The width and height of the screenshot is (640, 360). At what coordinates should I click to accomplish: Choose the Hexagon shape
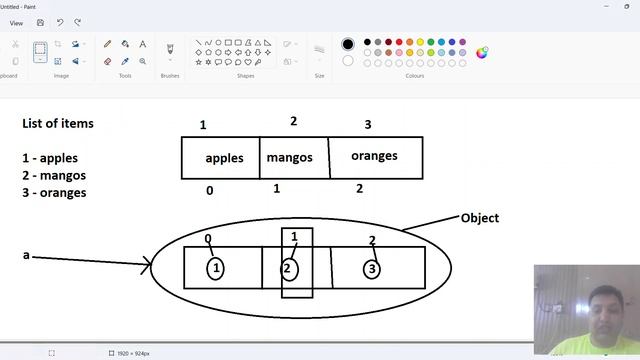(x=218, y=52)
